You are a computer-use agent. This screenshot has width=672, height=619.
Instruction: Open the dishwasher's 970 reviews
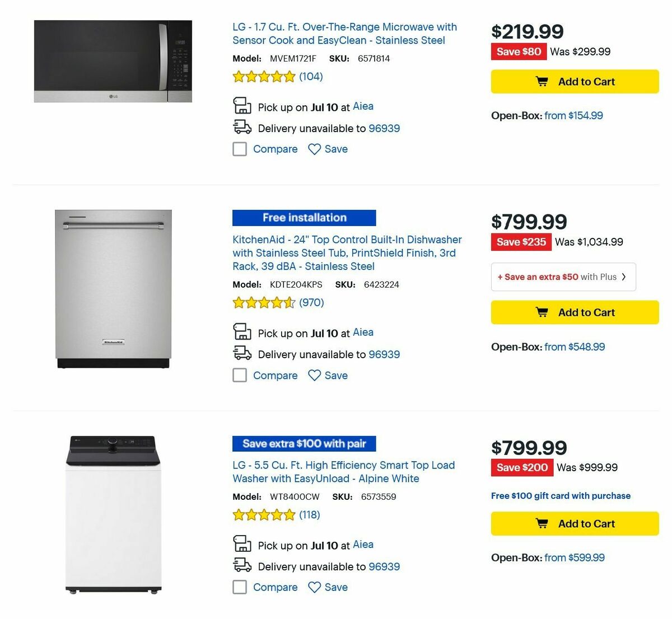[311, 302]
